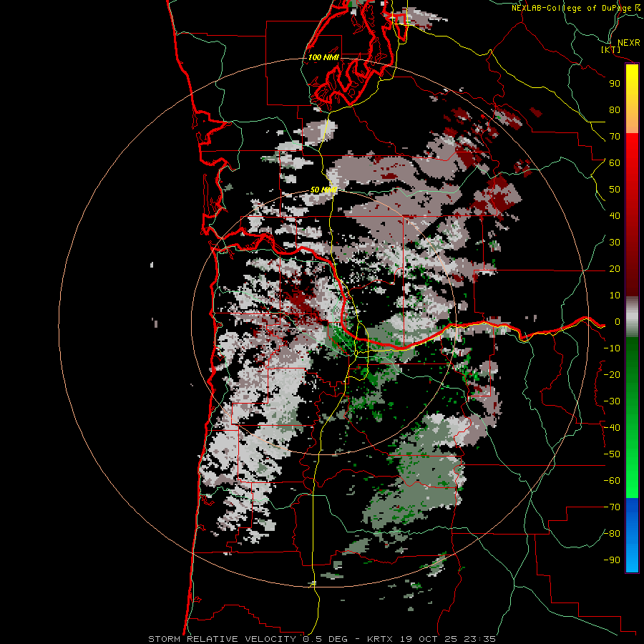Image resolution: width=644 pixels, height=644 pixels.
Task: Select the -40 value on the velocity scale
Action: pos(612,428)
